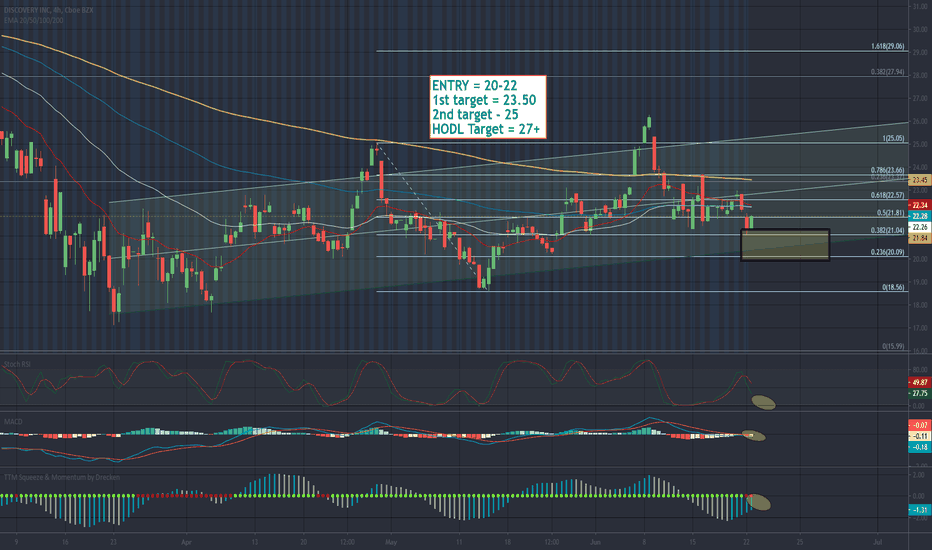The width and height of the screenshot is (932, 550).
Task: Click the Jun date label on time axis
Action: (596, 542)
